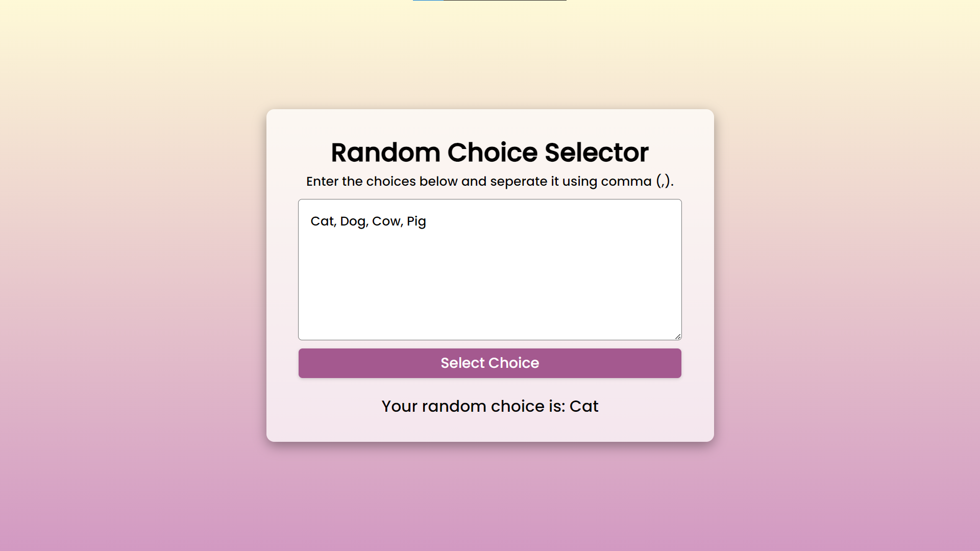
Task: Click the '(,)' comma symbol in instructions
Action: click(663, 181)
